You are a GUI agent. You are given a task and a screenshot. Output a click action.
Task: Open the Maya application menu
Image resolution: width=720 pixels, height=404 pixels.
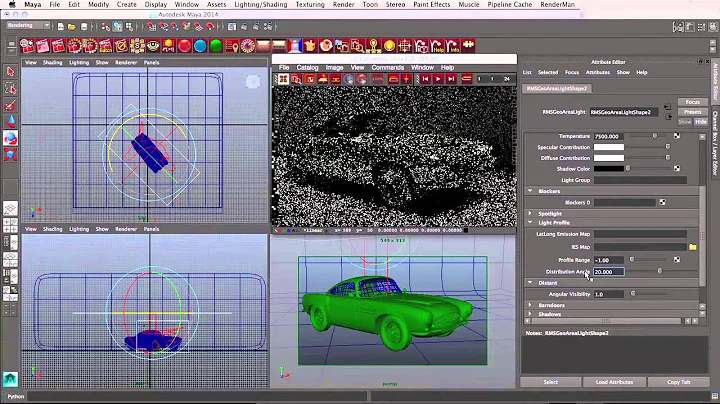pyautogui.click(x=32, y=4)
